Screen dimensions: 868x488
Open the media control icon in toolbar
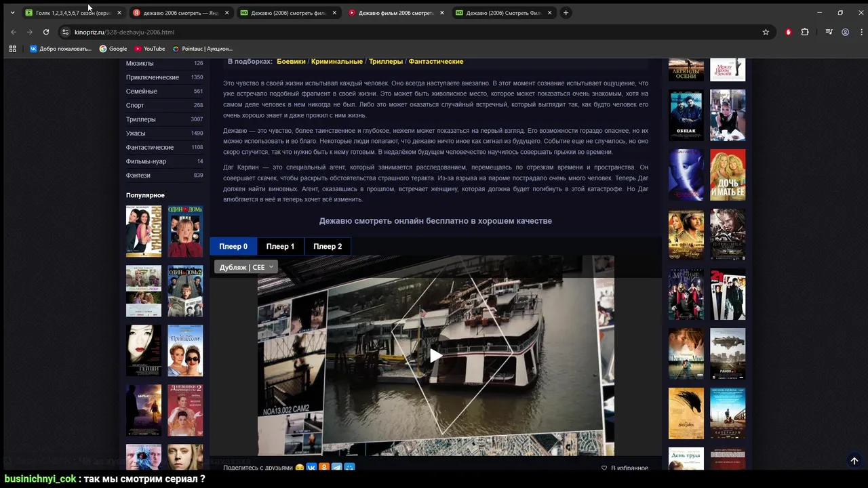click(829, 32)
